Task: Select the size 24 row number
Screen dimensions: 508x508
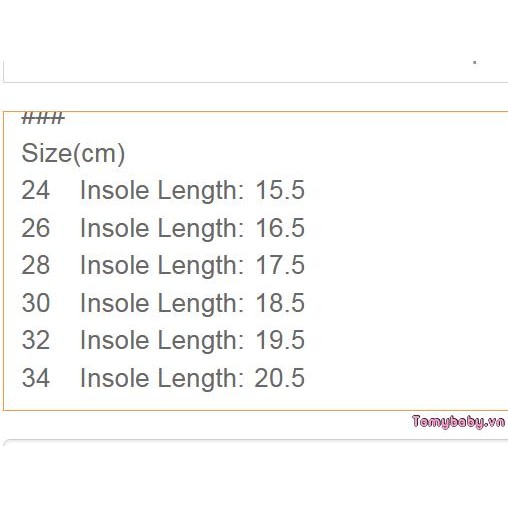Action: (x=36, y=190)
